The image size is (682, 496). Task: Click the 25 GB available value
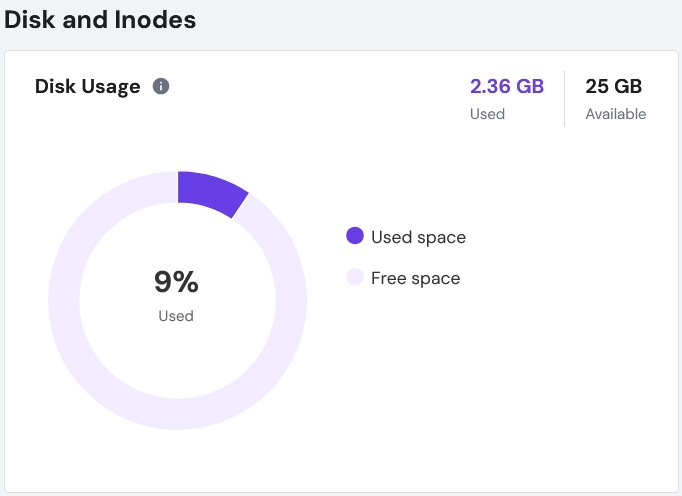tap(613, 86)
